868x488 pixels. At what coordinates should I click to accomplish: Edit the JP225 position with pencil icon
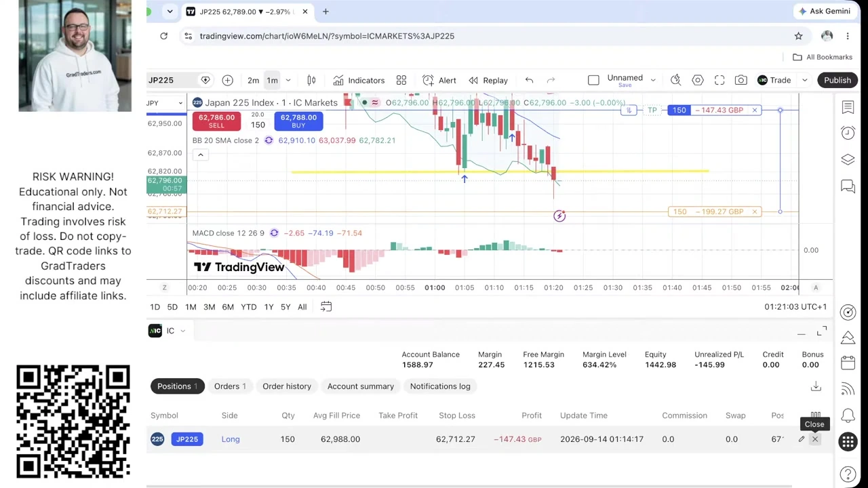(801, 439)
